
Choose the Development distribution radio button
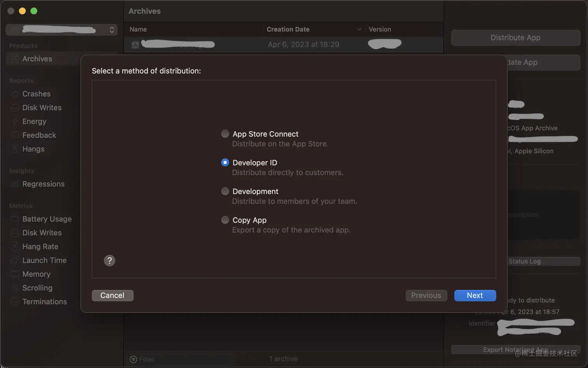tap(225, 191)
